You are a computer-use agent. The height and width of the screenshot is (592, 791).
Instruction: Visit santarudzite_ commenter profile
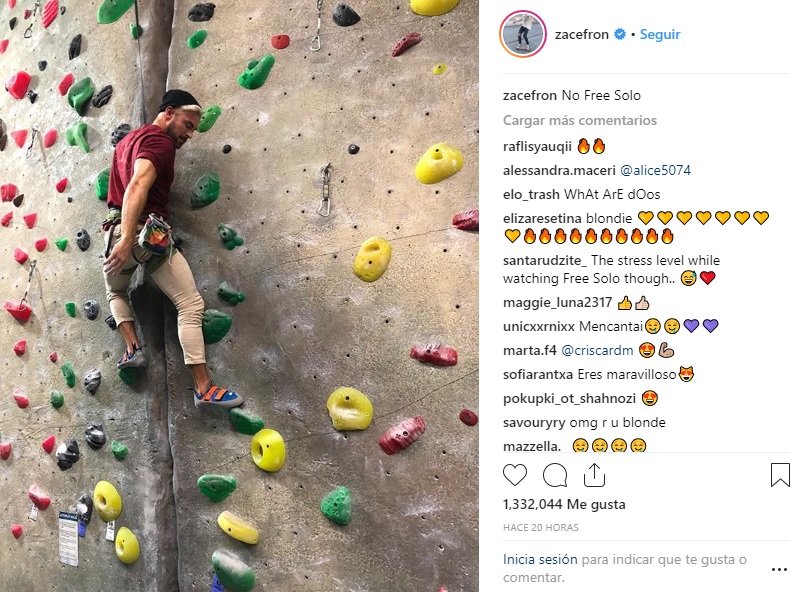click(545, 260)
